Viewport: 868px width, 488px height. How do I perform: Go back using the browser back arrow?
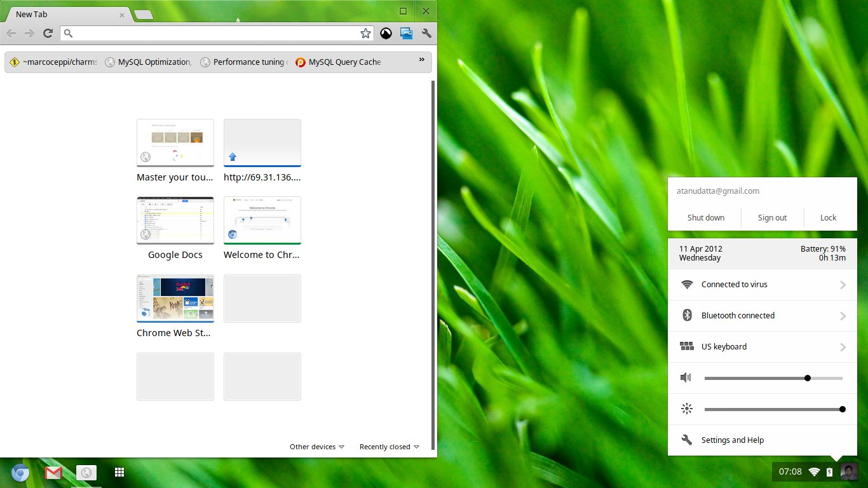click(11, 34)
